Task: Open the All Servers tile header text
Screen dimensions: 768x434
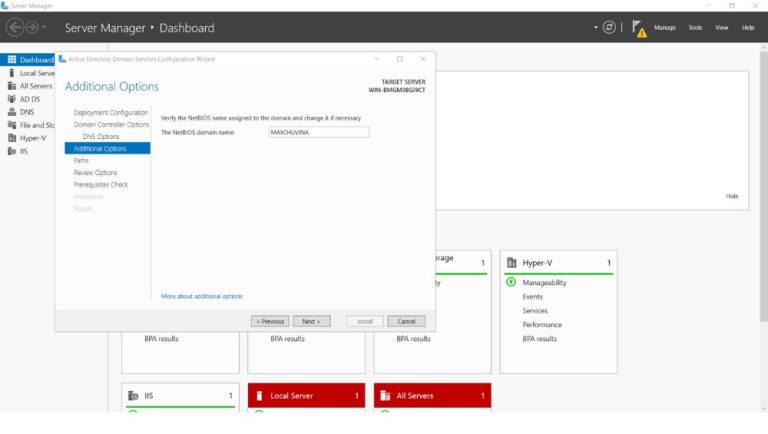Action: 415,396
